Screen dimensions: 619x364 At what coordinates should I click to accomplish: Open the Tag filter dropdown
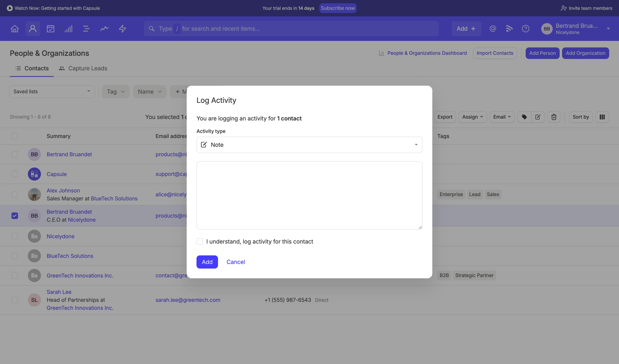tap(116, 92)
